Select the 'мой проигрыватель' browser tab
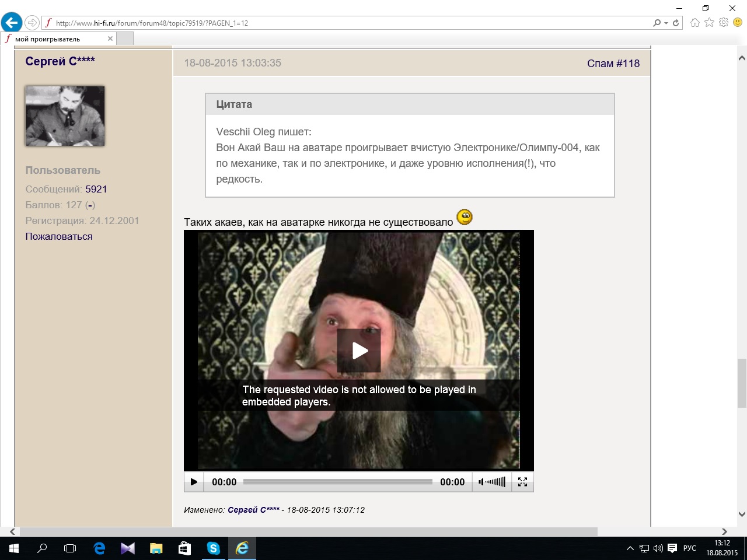The height and width of the screenshot is (560, 747). click(55, 39)
